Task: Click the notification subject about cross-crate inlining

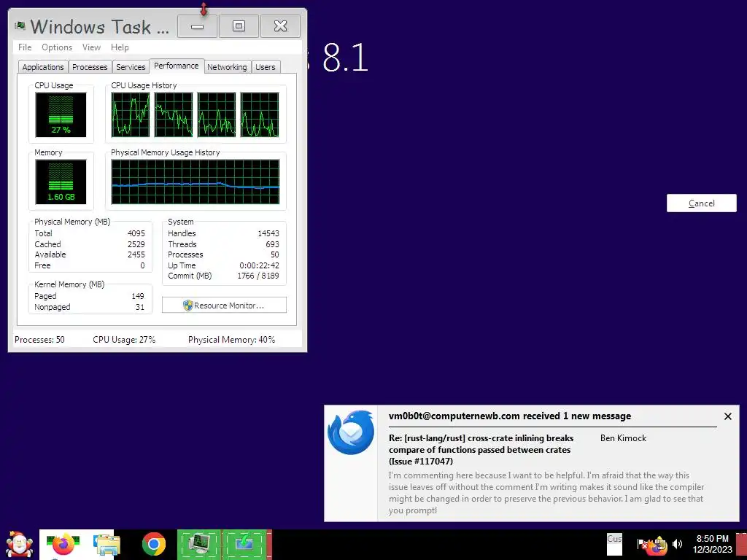Action: click(481, 449)
